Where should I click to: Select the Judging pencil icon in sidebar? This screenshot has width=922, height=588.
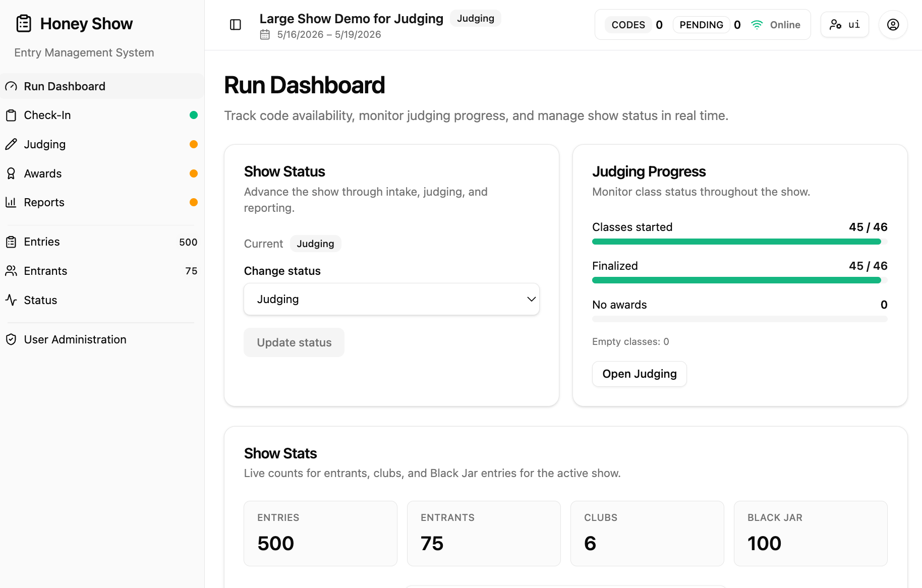pyautogui.click(x=11, y=144)
